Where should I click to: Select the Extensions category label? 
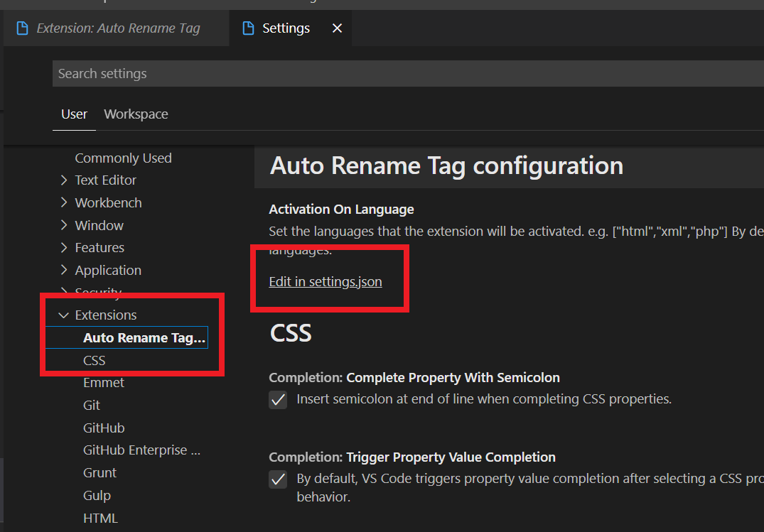pos(106,315)
